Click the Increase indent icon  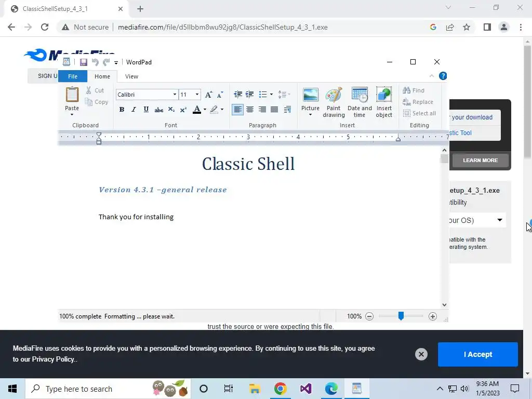(x=250, y=95)
